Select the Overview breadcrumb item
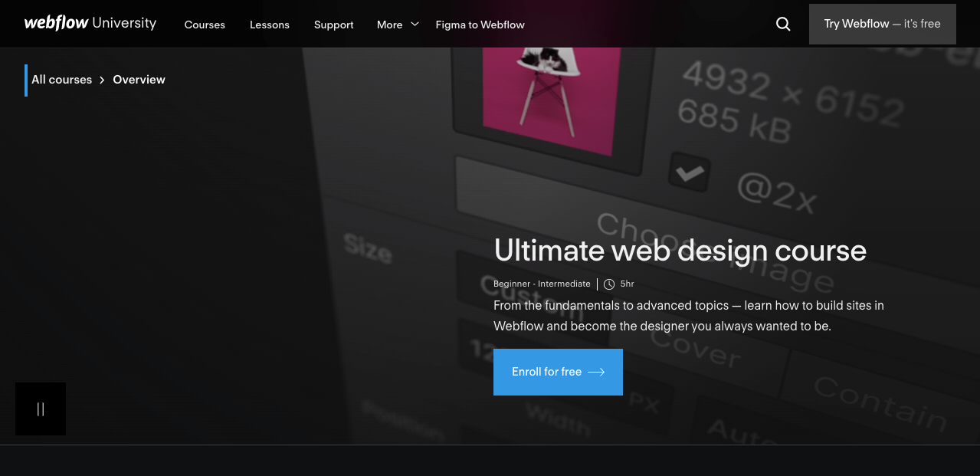This screenshot has height=476, width=980. point(139,80)
